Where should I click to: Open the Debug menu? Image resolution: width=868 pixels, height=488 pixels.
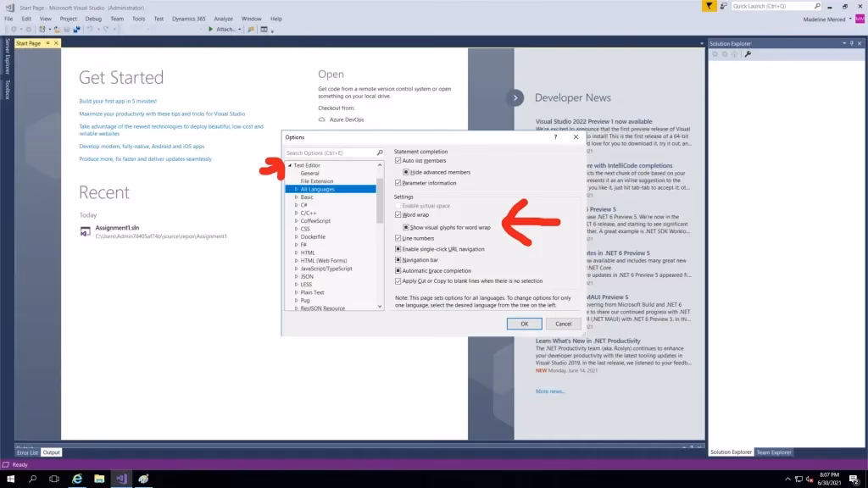(x=93, y=19)
